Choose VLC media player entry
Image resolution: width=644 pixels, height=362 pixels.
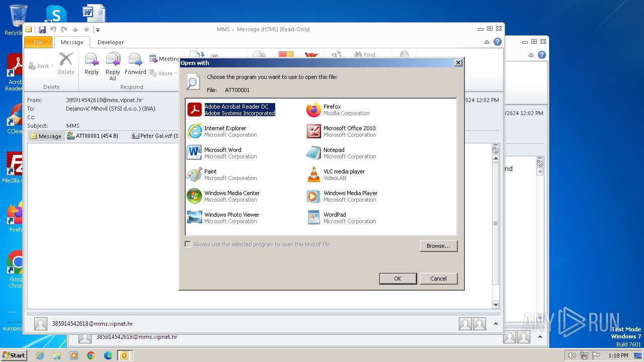click(336, 174)
